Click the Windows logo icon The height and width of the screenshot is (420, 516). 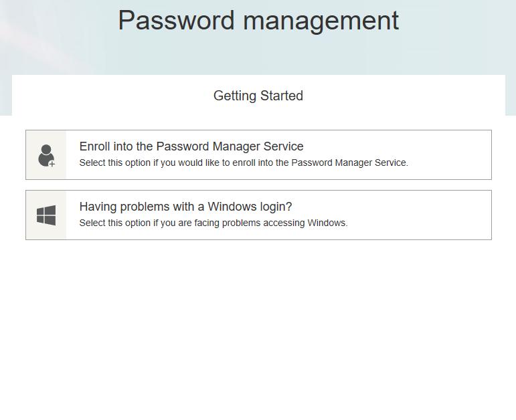point(46,215)
